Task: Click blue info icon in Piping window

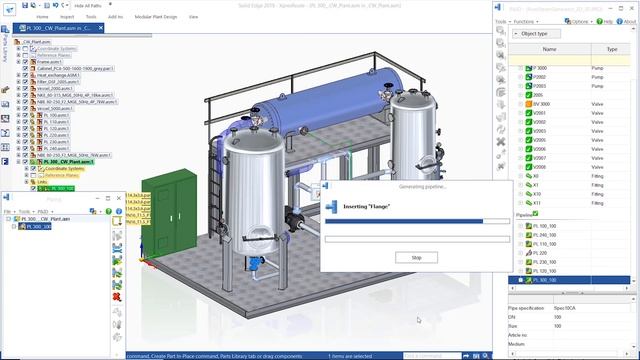Action: point(119,211)
